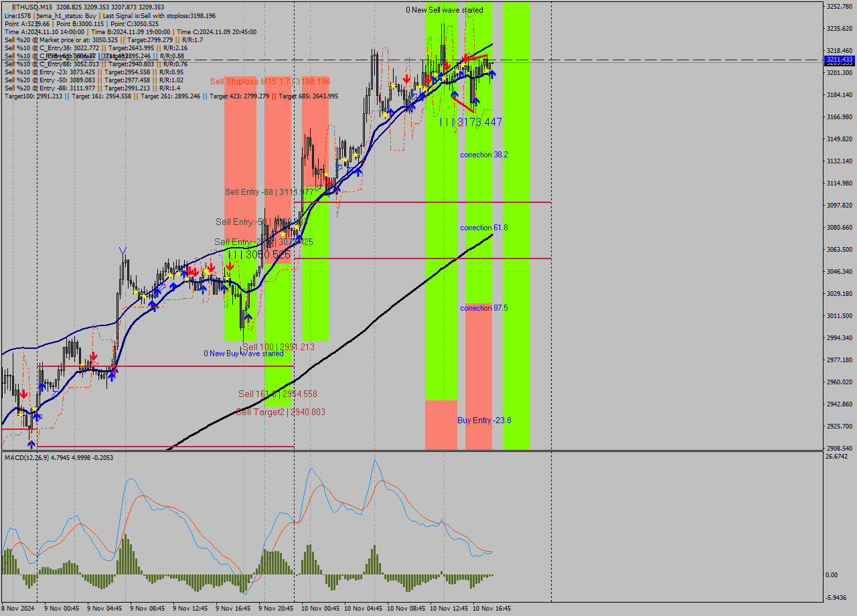This screenshot has width=857, height=616.
Task: Click the 'correction 61.8' label
Action: (484, 228)
